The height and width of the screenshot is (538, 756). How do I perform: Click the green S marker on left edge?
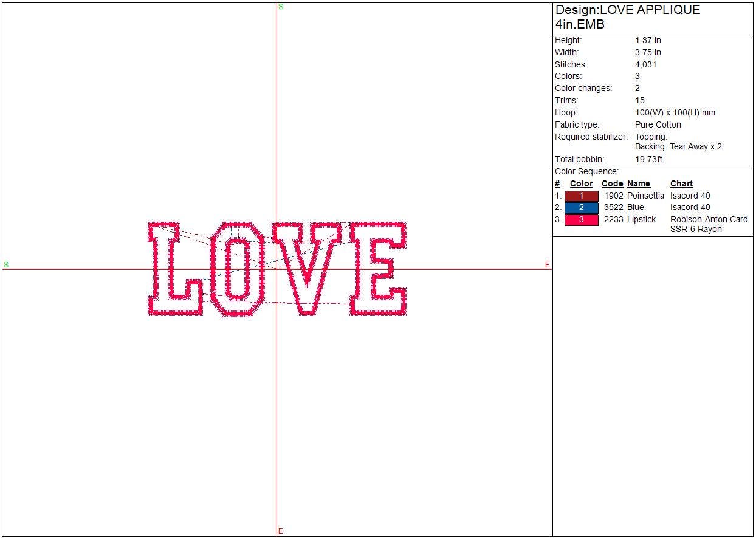[7, 265]
